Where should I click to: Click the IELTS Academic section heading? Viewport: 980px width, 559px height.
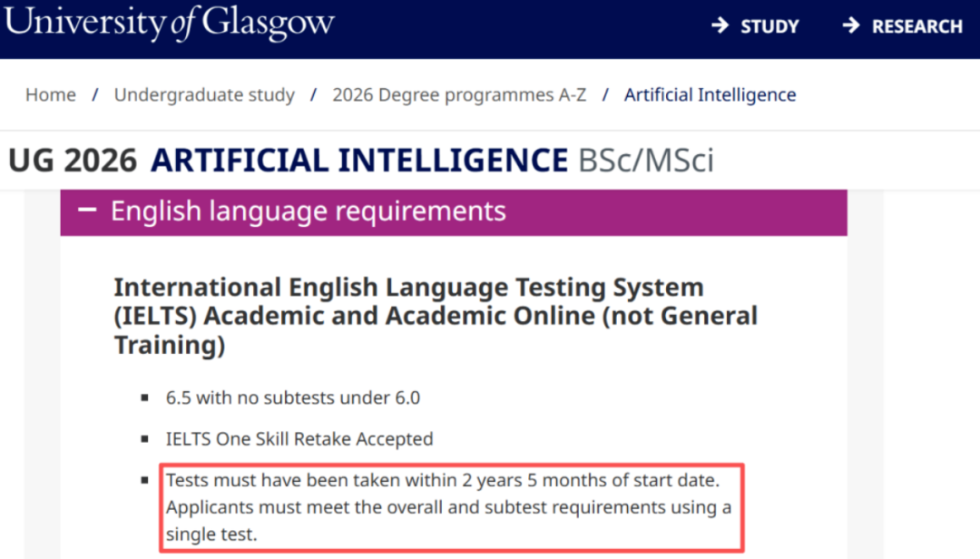(436, 316)
